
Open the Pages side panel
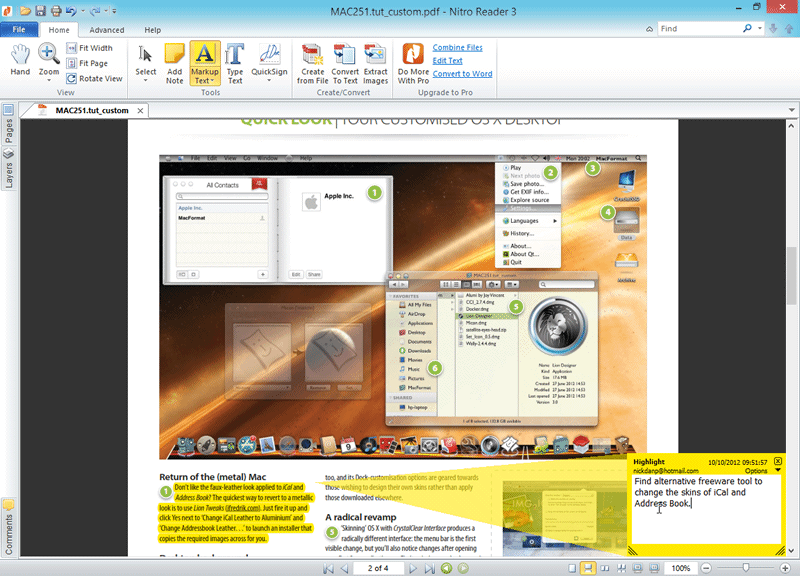pos(8,124)
